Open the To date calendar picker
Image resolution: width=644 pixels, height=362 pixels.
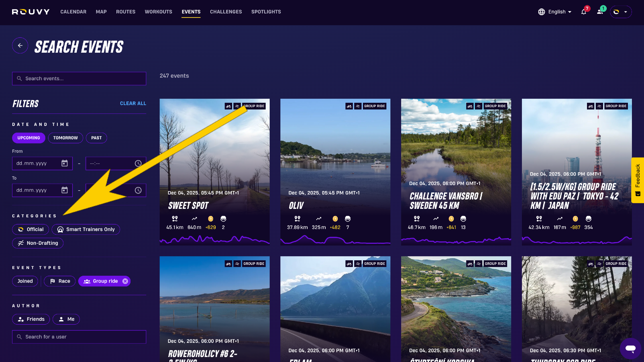click(x=65, y=190)
